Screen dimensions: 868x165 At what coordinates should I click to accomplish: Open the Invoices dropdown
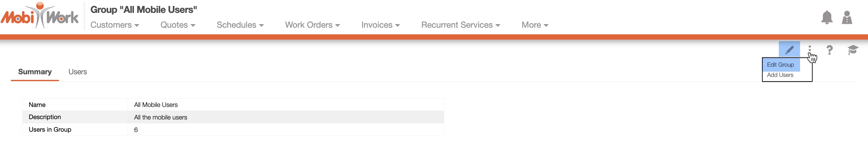pos(381,25)
